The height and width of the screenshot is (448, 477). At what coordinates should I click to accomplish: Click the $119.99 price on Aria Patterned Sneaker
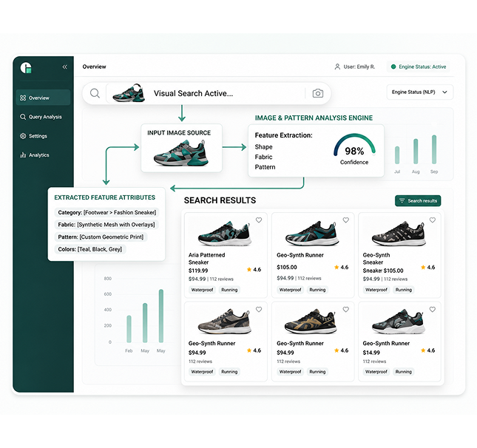tap(198, 271)
